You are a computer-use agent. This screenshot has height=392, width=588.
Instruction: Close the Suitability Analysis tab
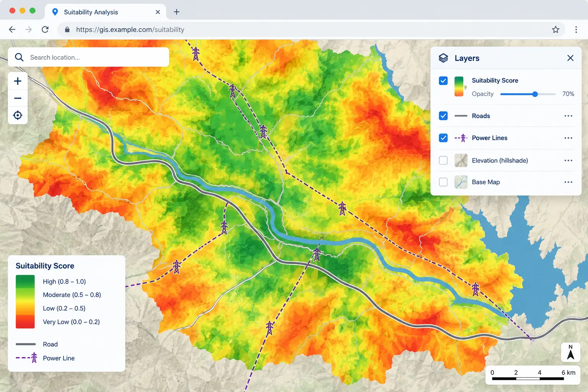coord(158,12)
